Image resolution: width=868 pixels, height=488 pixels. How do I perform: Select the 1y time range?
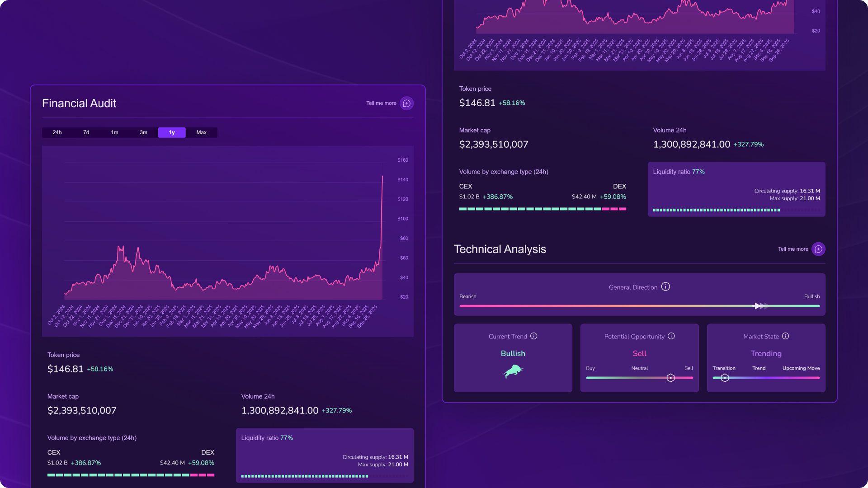pos(172,132)
